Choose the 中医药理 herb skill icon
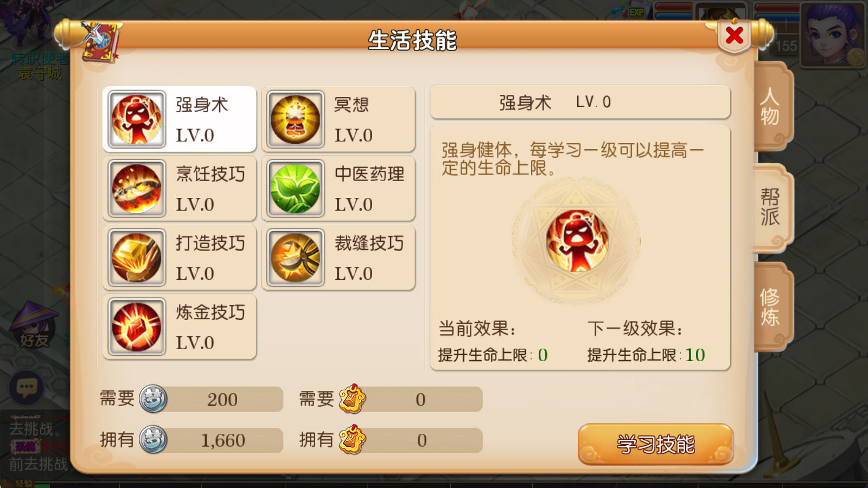Viewport: 868px width, 488px height. pyautogui.click(x=296, y=189)
